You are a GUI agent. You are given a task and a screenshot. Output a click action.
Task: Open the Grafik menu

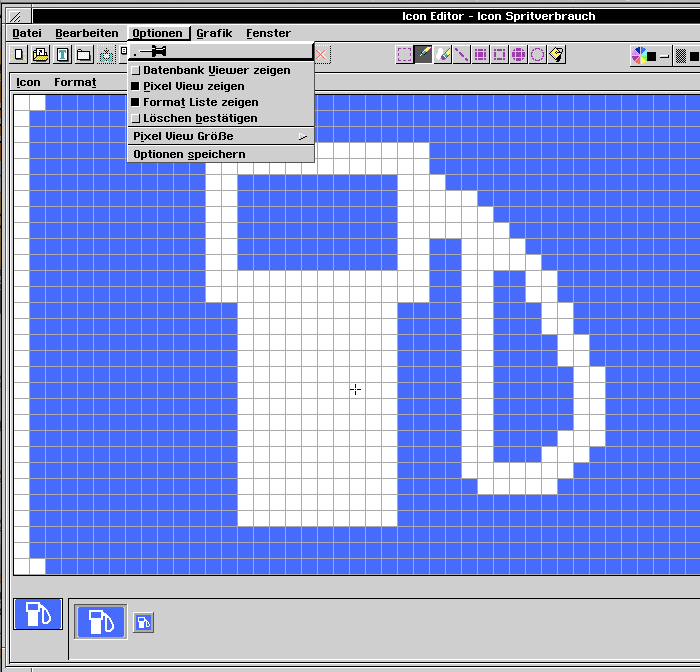point(214,33)
